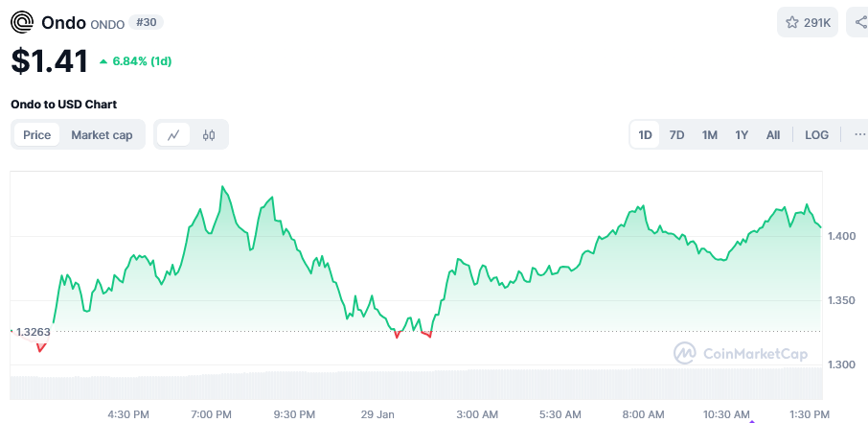Click the 7:00 PM x-axis label
The image size is (868, 423).
click(x=211, y=414)
